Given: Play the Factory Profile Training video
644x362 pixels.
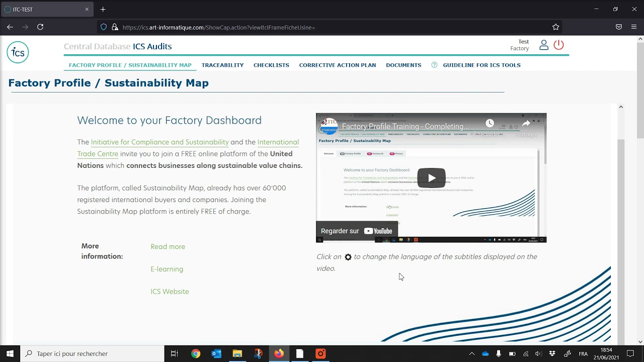Looking at the screenshot, I should pyautogui.click(x=431, y=178).
